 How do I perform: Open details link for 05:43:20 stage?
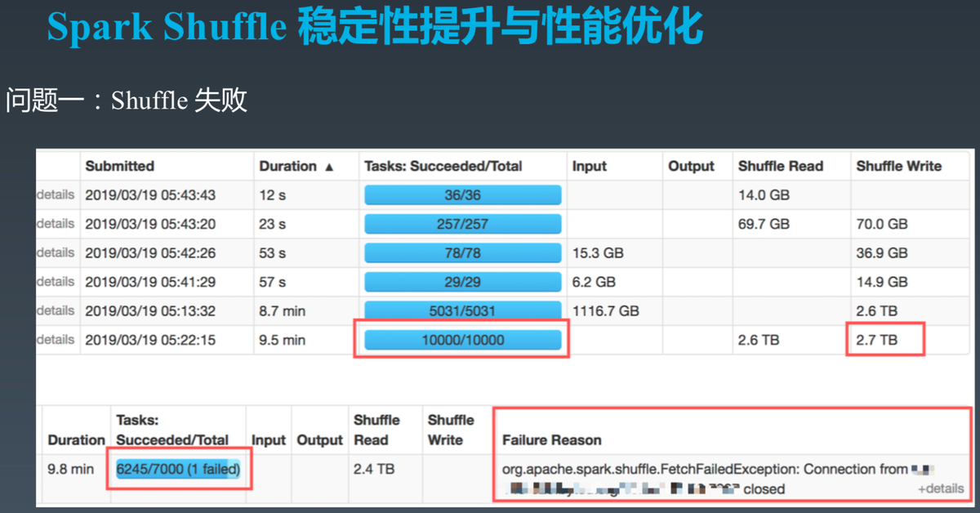(56, 224)
